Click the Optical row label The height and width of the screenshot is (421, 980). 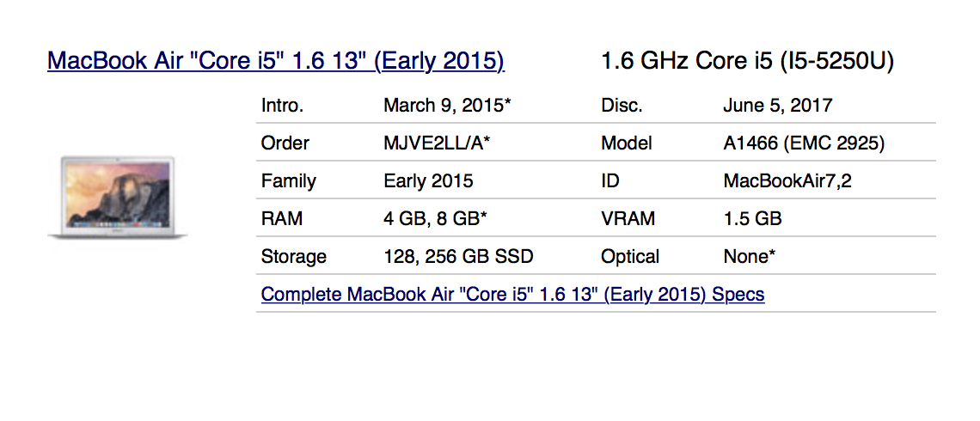(630, 257)
